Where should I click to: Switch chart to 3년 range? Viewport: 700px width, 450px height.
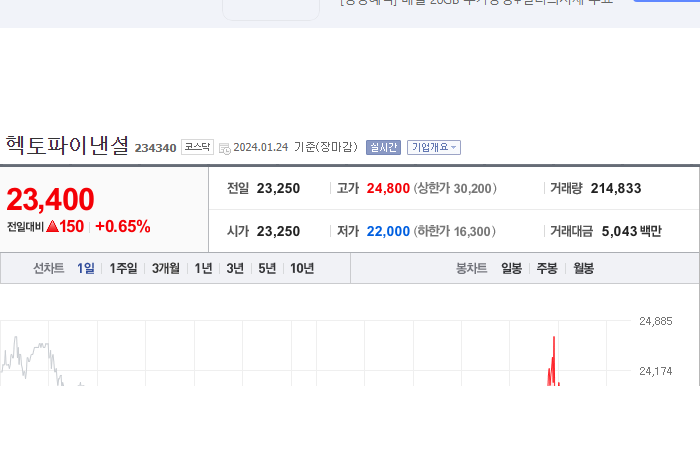(235, 268)
